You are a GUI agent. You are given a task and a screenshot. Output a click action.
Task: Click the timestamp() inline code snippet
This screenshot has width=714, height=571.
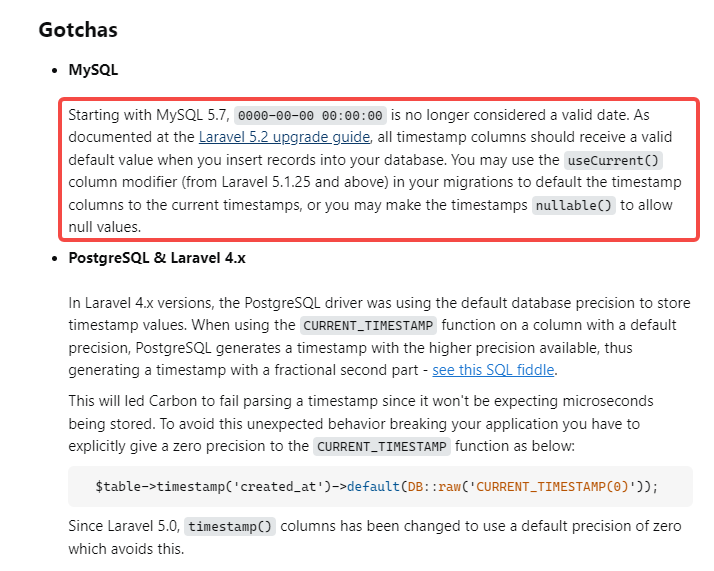pos(230,527)
